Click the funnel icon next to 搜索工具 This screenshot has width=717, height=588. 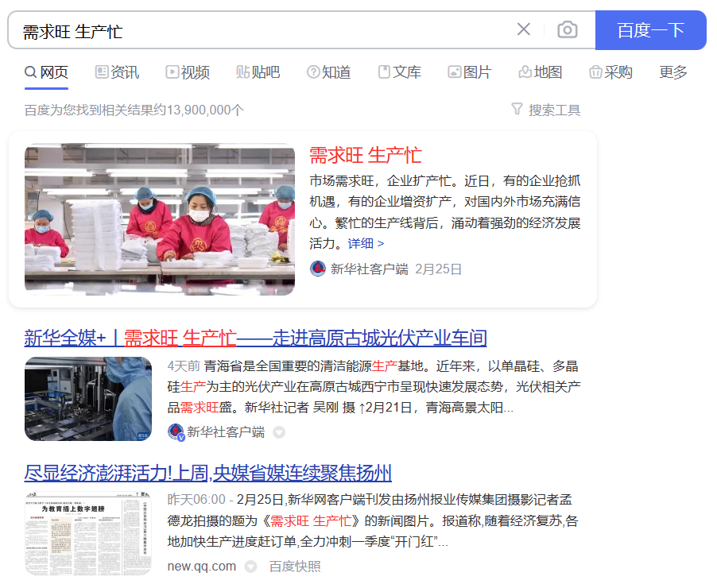tap(517, 109)
